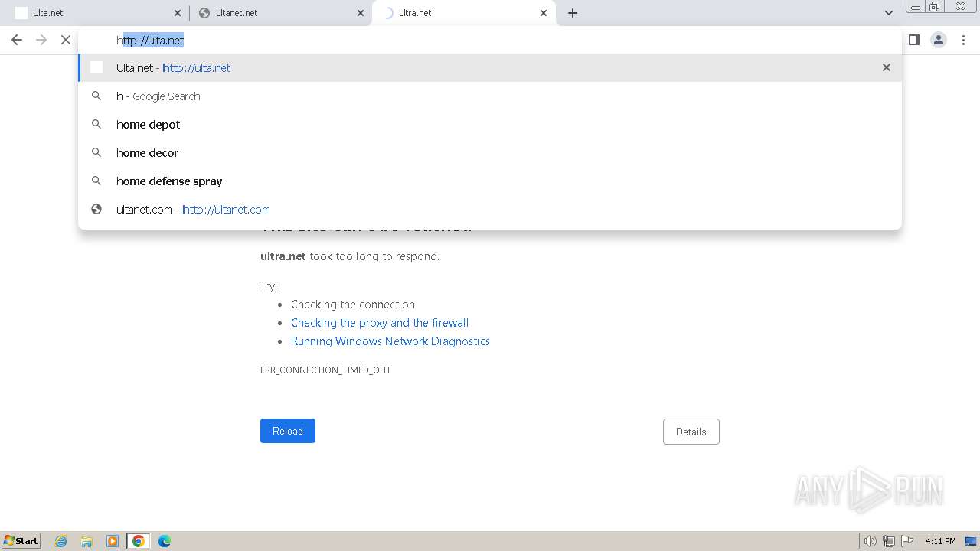Select the ultra.net tab

coord(463,13)
